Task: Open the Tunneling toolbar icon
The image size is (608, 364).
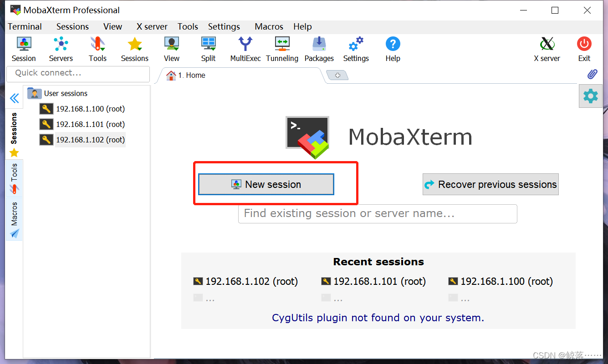Action: click(282, 44)
